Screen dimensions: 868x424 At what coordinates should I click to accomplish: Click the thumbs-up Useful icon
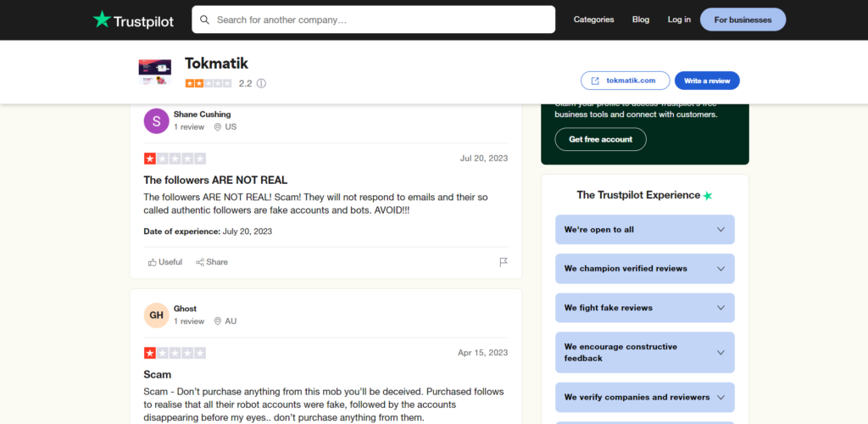153,262
